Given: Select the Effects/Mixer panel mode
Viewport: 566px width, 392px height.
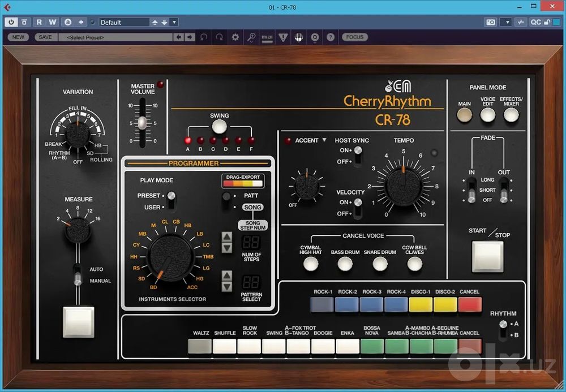Looking at the screenshot, I should (x=511, y=115).
